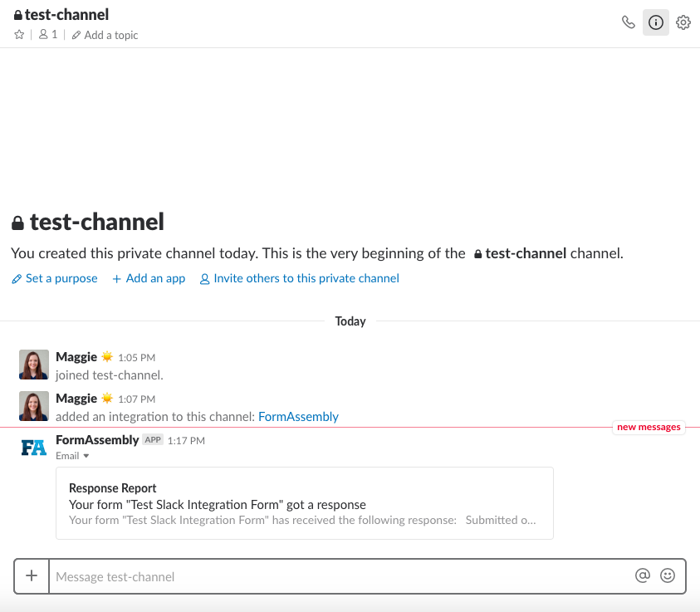Viewport: 700px width, 612px height.
Task: Add an app to this channel
Action: [148, 278]
